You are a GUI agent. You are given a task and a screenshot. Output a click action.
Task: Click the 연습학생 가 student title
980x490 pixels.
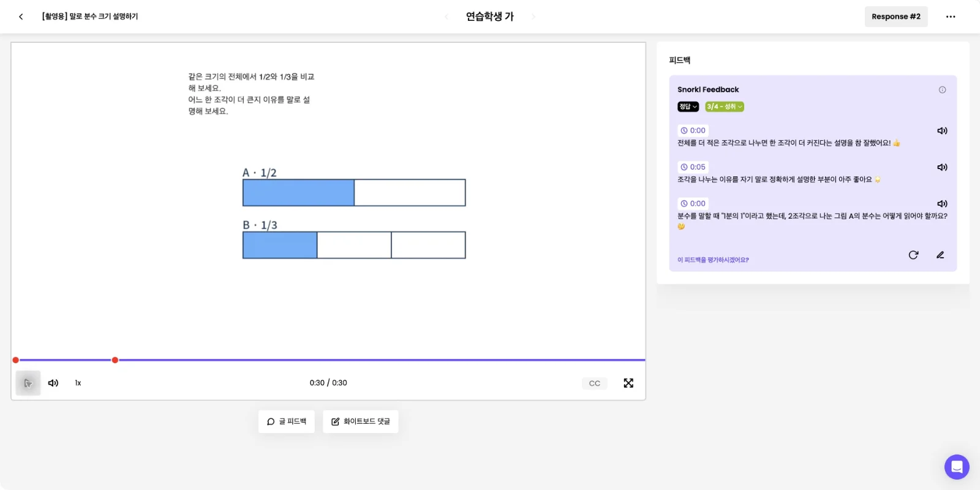click(x=490, y=17)
